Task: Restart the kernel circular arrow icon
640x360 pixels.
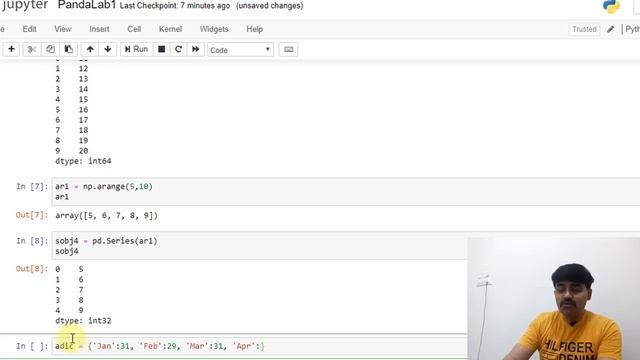Action: click(x=178, y=49)
